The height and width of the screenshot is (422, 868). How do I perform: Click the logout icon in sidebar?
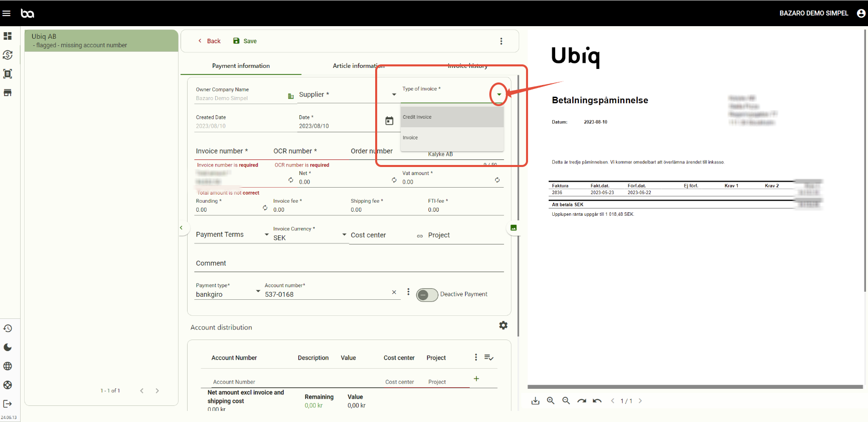pos(8,404)
